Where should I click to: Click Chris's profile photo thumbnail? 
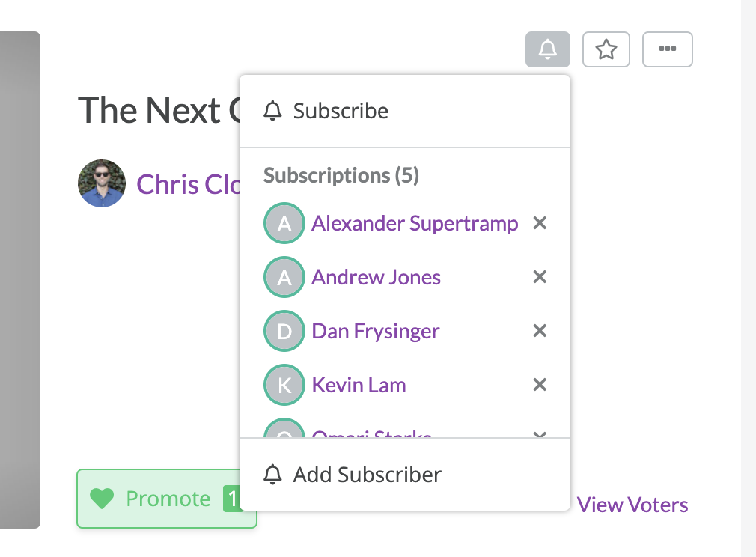click(x=102, y=183)
